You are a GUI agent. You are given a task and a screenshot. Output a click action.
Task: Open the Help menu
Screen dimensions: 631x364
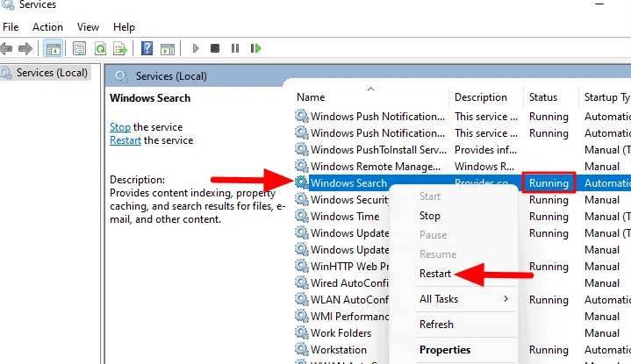(x=124, y=27)
